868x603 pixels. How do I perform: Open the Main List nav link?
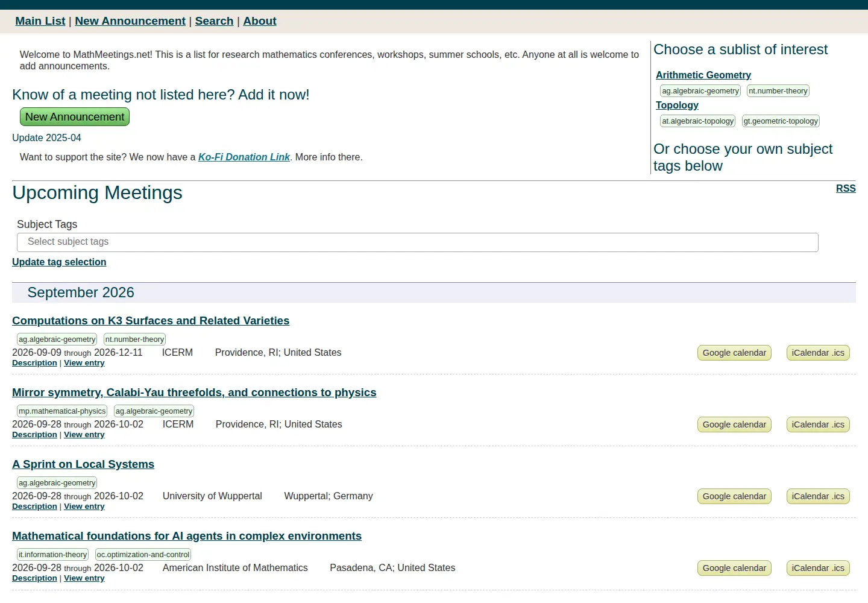[40, 21]
